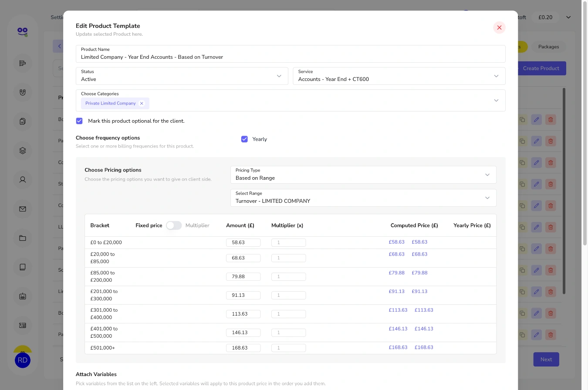
Task: Click the back chevron behind the dialog
Action: pos(59,47)
